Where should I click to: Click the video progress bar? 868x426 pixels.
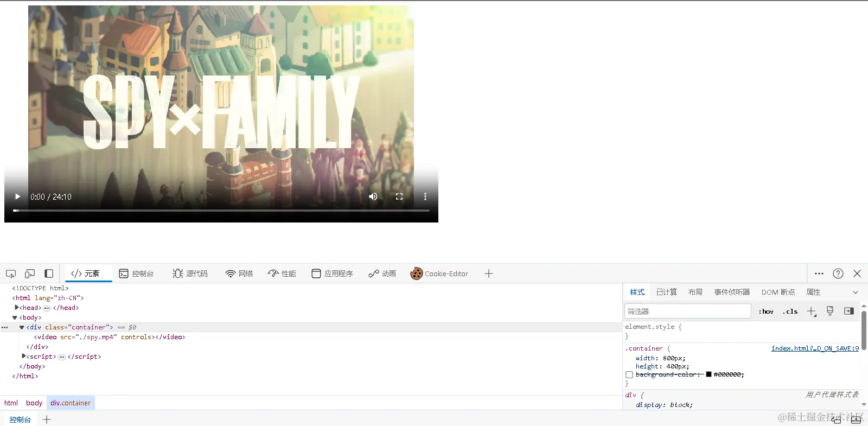[221, 210]
